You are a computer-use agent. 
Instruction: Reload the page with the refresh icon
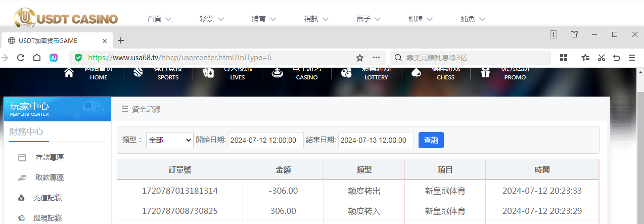click(x=21, y=58)
